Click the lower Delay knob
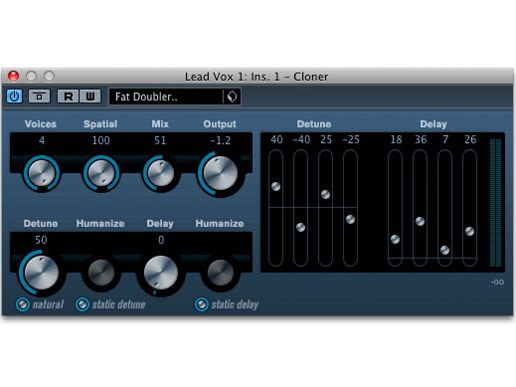 161,273
